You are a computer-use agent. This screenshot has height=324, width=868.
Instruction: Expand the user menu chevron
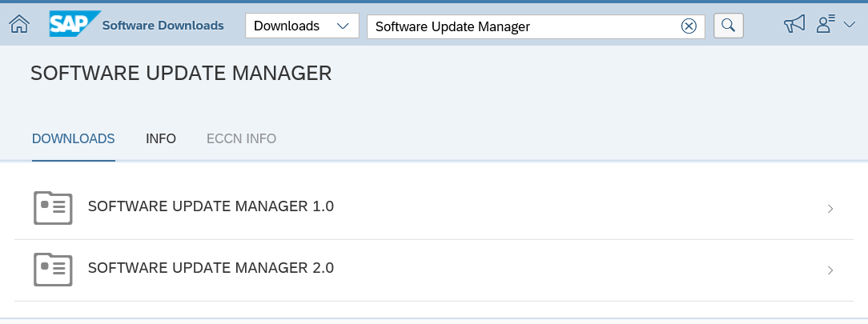click(849, 25)
